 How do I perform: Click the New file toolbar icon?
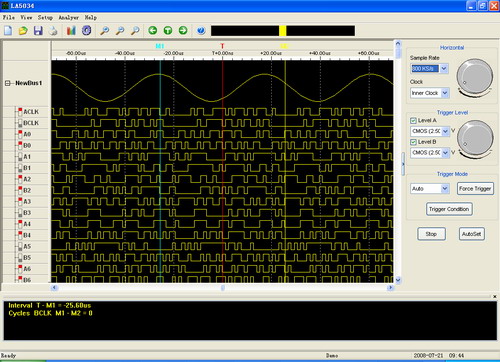click(8, 31)
